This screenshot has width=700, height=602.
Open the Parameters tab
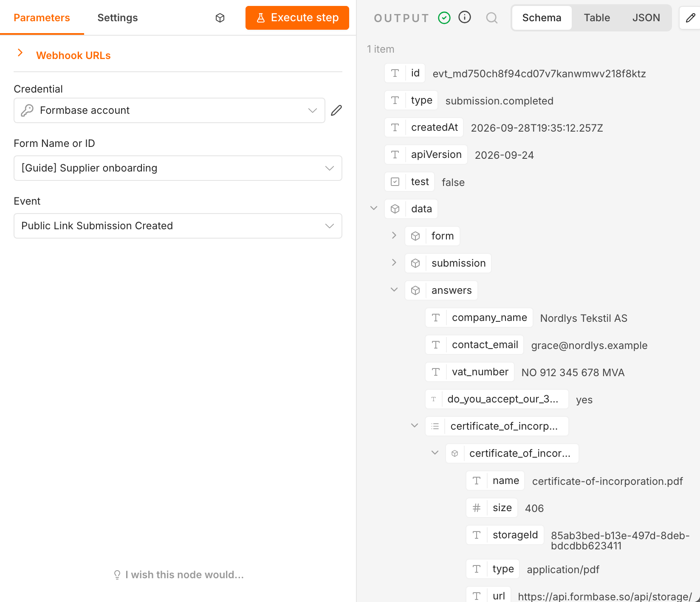[x=42, y=18]
